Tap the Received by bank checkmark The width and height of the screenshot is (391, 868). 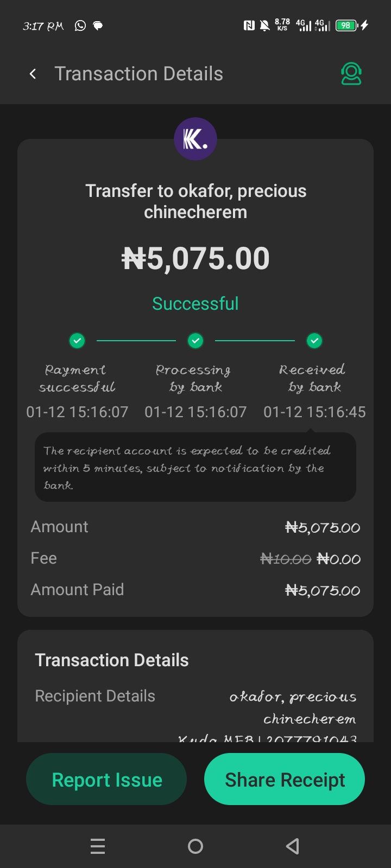[x=314, y=341]
